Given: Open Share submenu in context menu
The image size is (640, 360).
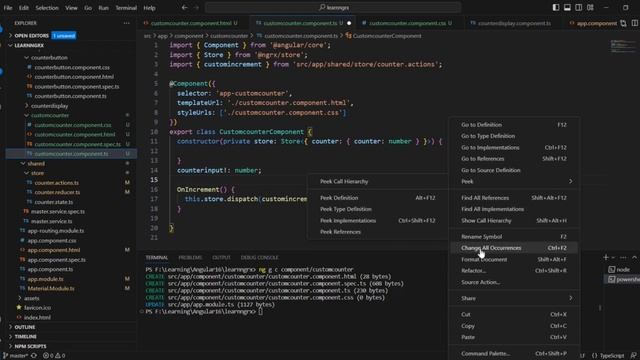Looking at the screenshot, I should coord(514,298).
